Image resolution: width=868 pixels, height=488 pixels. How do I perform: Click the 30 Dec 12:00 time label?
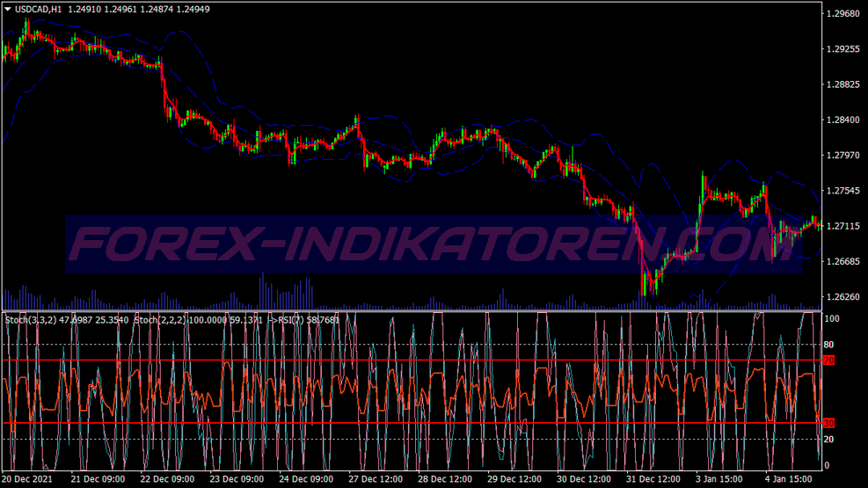[x=584, y=479]
